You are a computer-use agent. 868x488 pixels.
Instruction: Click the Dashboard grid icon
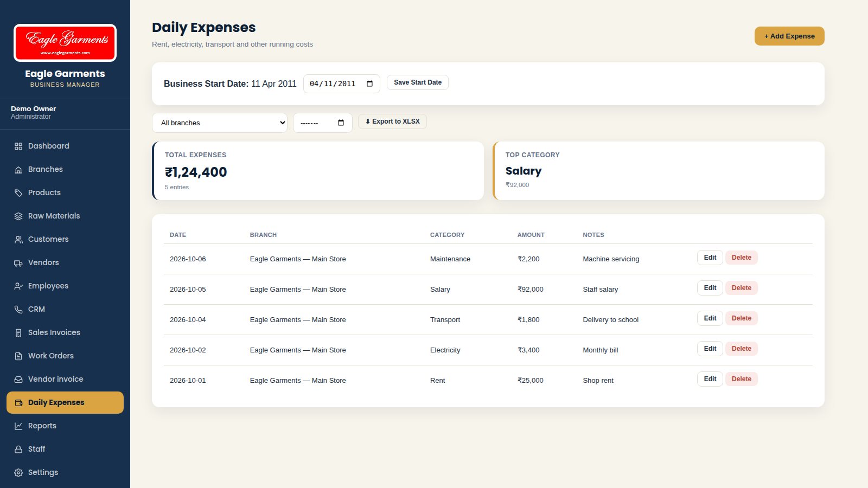[18, 146]
